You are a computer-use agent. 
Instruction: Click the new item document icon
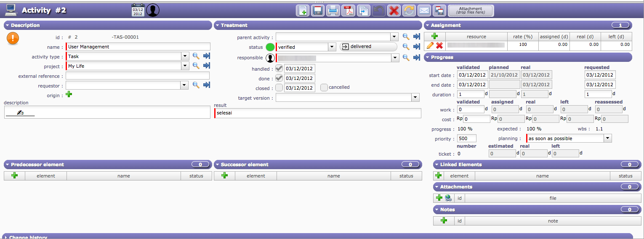tap(302, 11)
